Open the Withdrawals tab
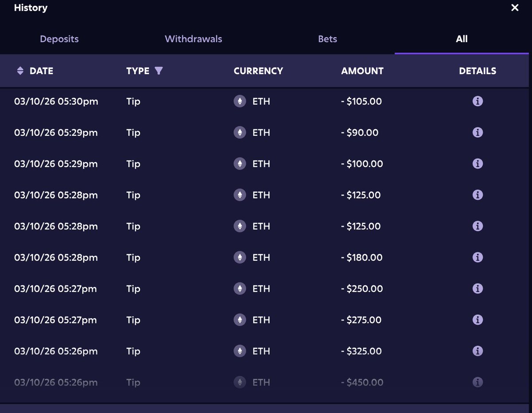Image resolution: width=532 pixels, height=413 pixels. [193, 39]
